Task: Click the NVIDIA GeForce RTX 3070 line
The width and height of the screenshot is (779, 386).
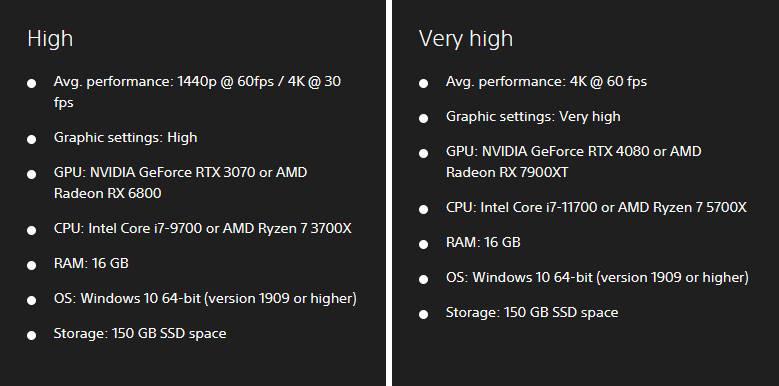Action: [180, 173]
